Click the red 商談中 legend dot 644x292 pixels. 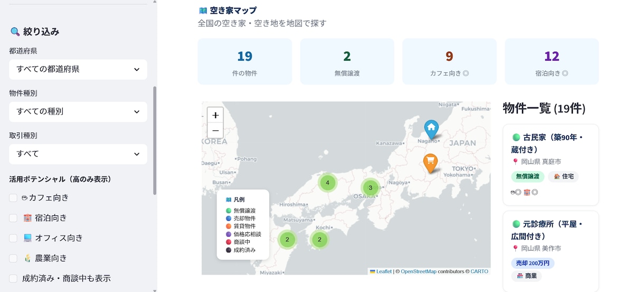229,242
